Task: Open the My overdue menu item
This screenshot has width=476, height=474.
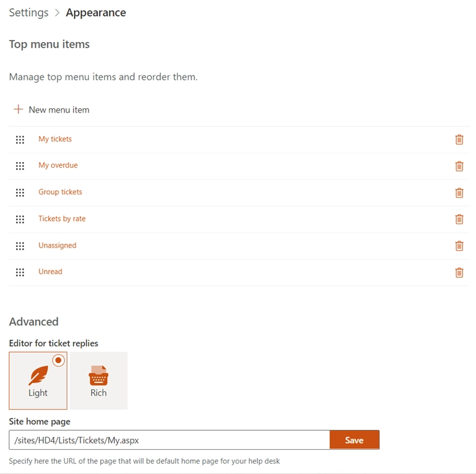Action: pos(58,165)
